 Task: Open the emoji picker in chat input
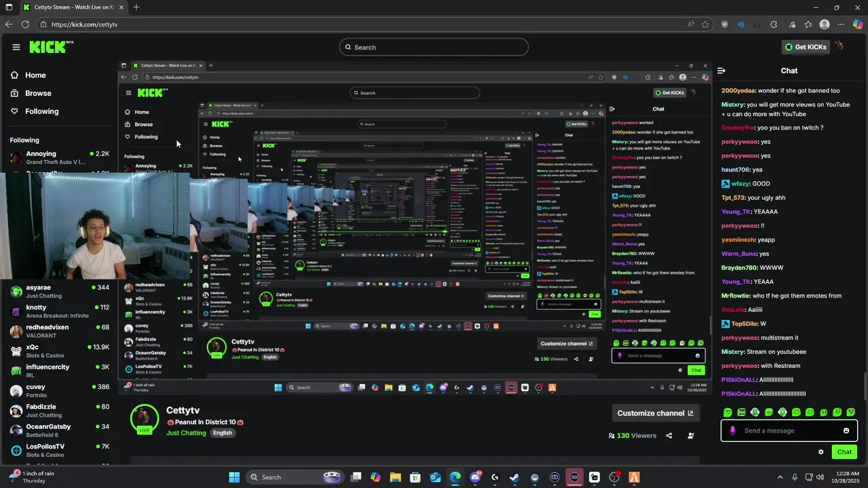pyautogui.click(x=846, y=430)
